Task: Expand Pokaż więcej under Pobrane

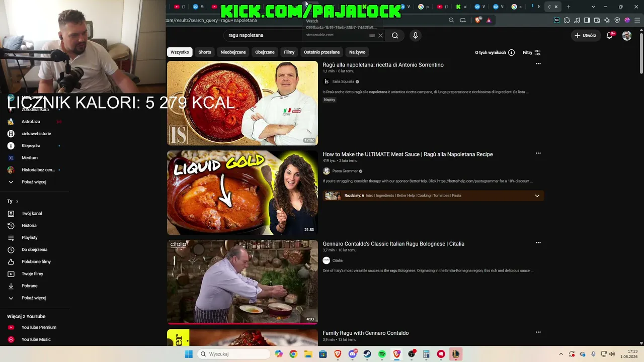Action: [x=34, y=298]
